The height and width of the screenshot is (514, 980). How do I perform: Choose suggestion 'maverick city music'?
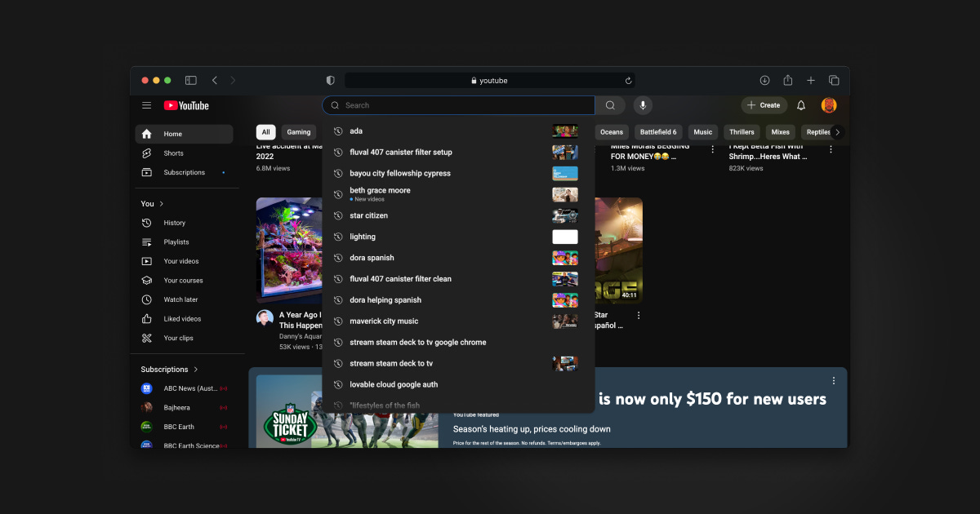(458, 321)
